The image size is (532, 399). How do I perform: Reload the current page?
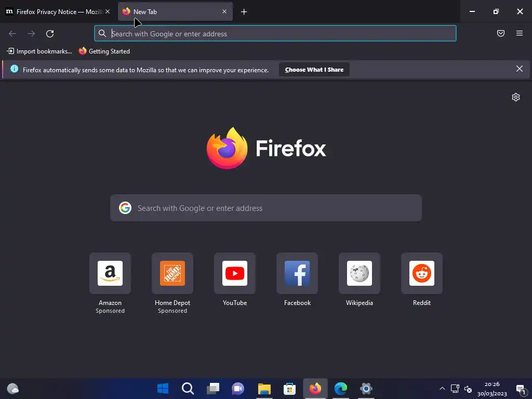50,34
